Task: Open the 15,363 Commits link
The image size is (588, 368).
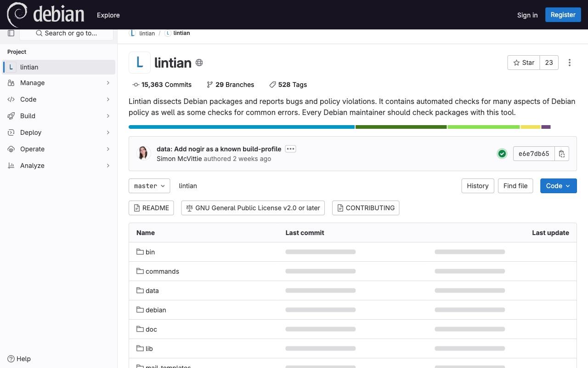Action: click(x=162, y=85)
